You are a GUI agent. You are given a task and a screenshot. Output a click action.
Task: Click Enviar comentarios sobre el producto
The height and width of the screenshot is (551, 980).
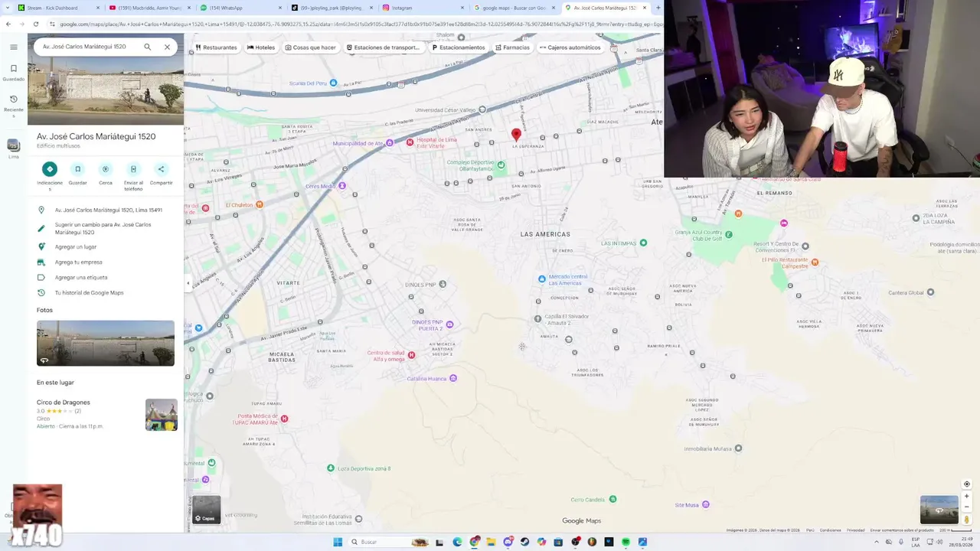point(902,530)
